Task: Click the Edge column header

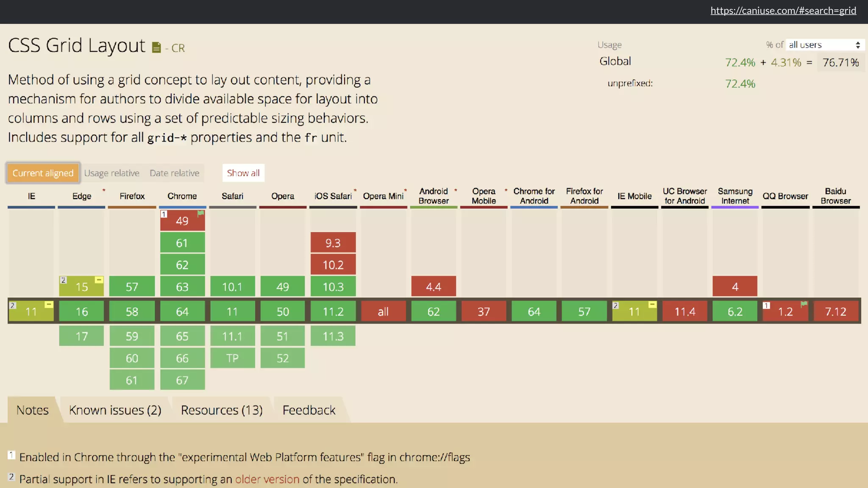Action: pos(81,196)
